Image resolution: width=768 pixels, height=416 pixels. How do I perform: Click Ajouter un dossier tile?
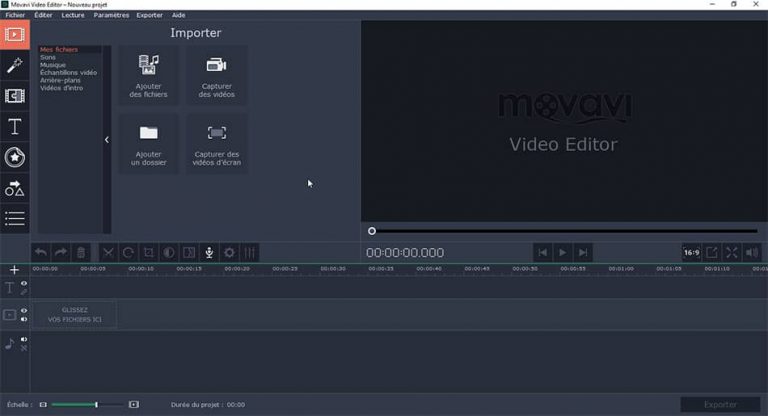148,144
